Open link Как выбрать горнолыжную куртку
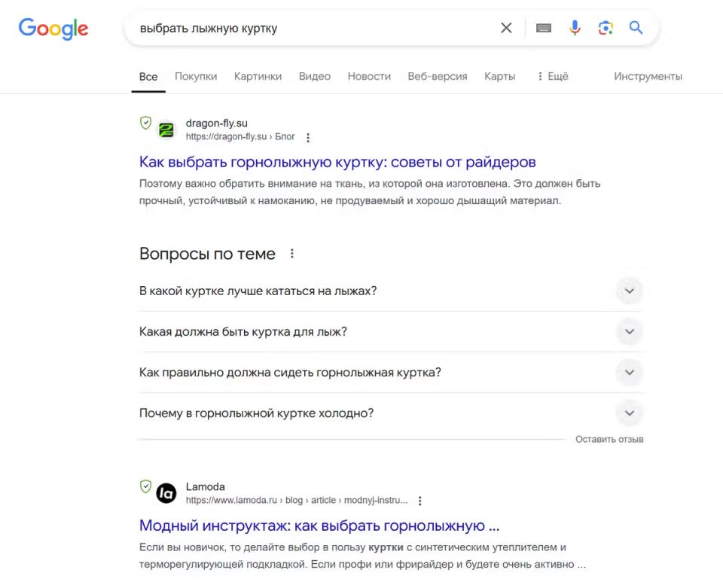 point(337,162)
